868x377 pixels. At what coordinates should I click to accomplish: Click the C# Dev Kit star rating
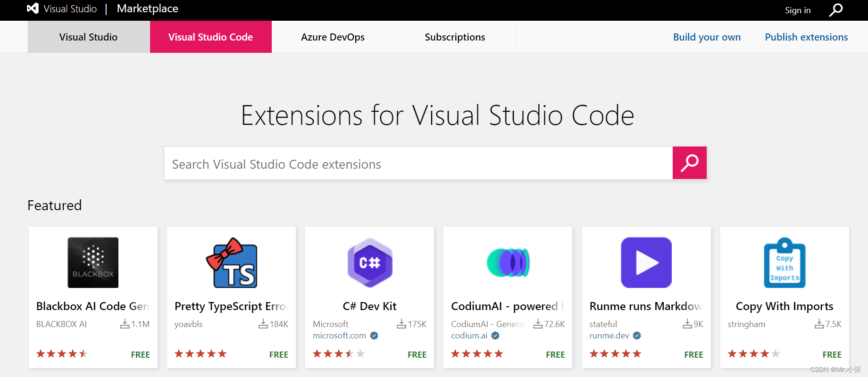pos(339,353)
